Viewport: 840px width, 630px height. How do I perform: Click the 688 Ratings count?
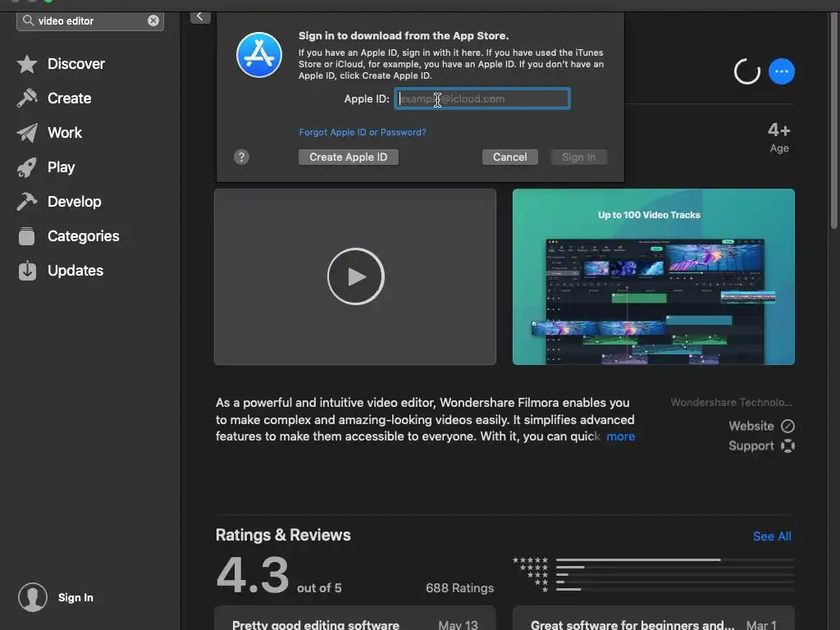pyautogui.click(x=459, y=587)
